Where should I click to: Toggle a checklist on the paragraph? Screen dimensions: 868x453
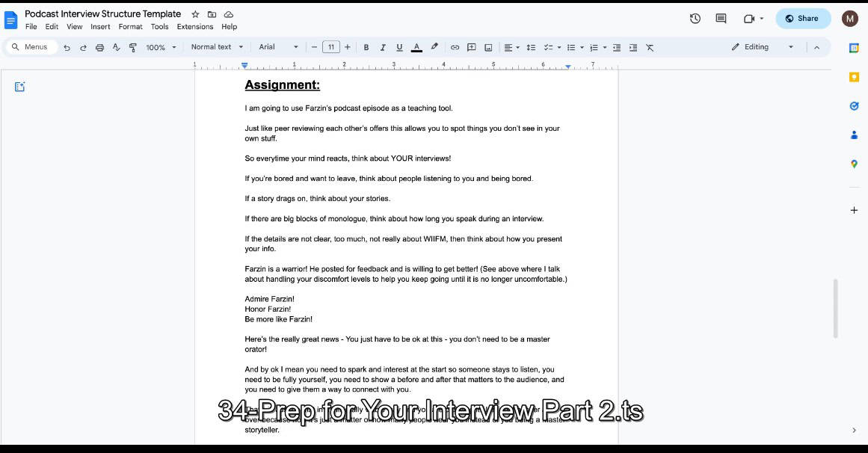coord(549,46)
